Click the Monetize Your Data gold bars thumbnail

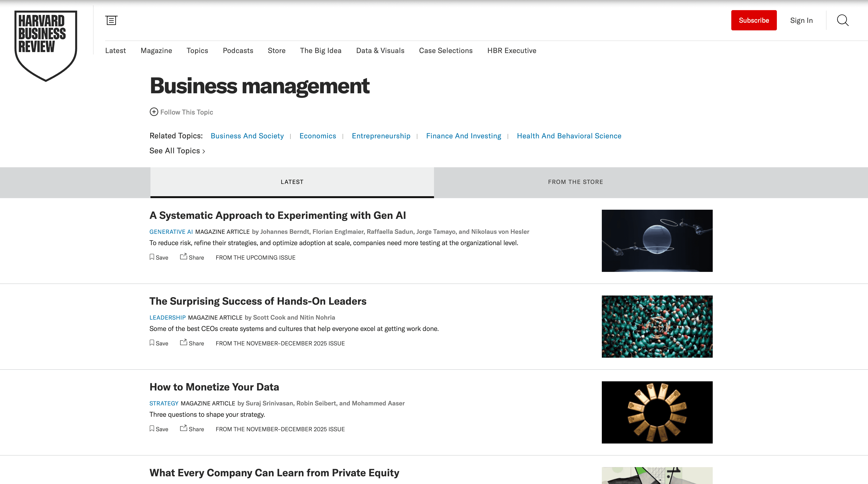657,413
